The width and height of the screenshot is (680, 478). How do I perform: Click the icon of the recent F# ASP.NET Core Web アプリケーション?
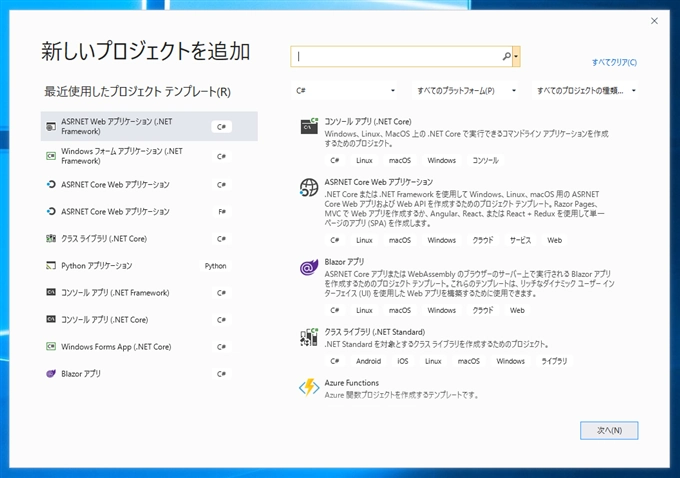[x=51, y=211]
